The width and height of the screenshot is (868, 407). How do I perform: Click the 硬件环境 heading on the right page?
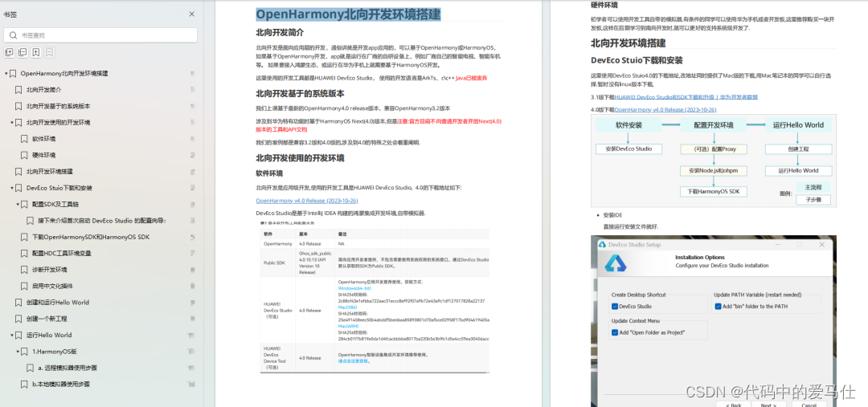pos(604,5)
